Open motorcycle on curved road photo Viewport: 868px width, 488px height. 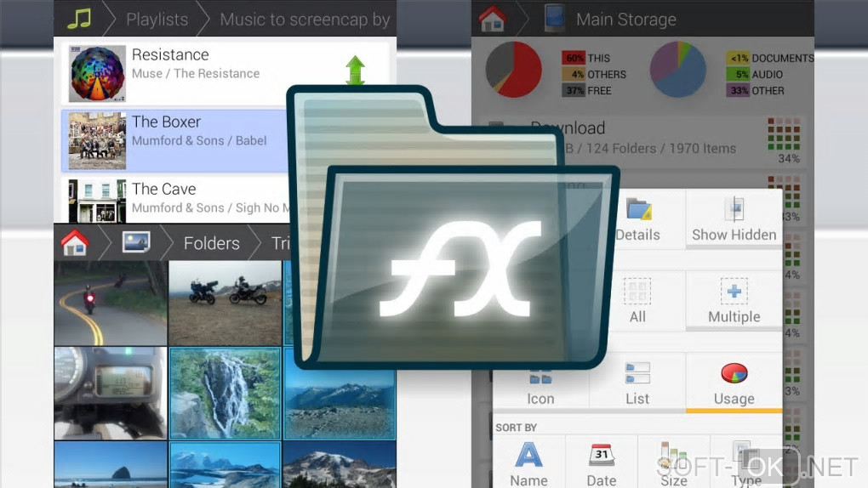tap(111, 304)
